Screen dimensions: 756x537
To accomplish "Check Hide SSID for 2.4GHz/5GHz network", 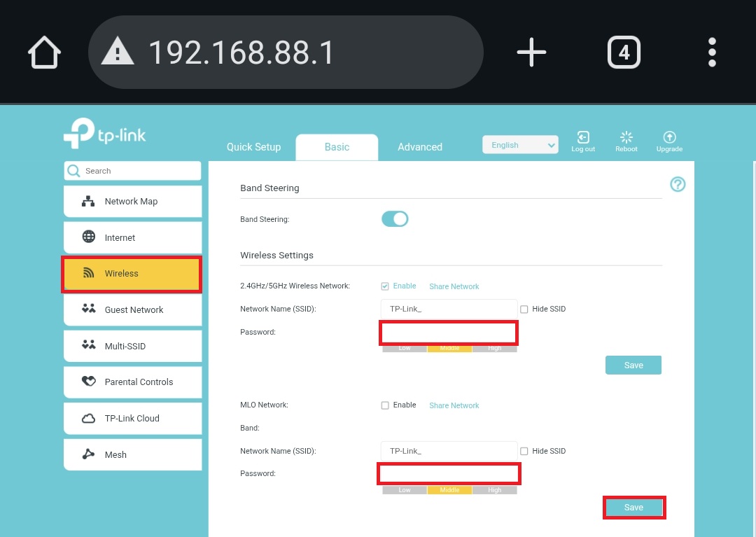I will point(524,309).
